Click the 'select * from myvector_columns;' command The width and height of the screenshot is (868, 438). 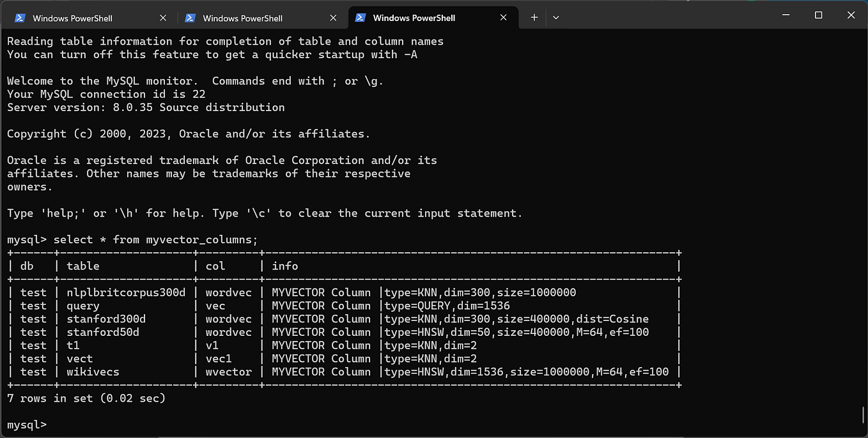[x=155, y=240]
